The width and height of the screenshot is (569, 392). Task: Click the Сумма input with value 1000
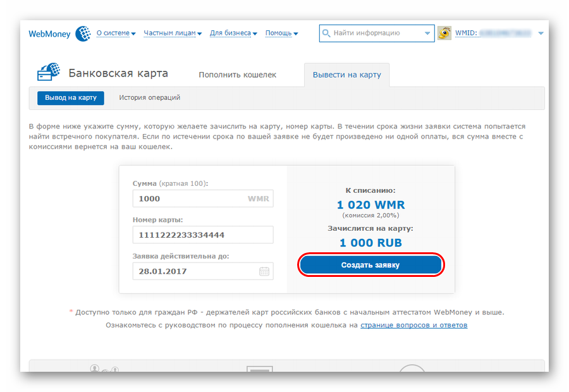coord(203,199)
